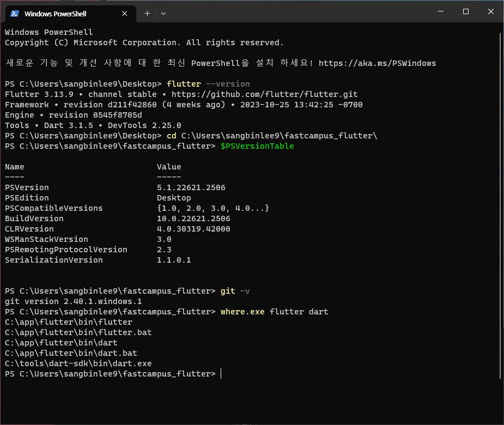Click the 'cd C:\Users\sangbinlee9\fastcampus_flutter\' command

coord(271,136)
